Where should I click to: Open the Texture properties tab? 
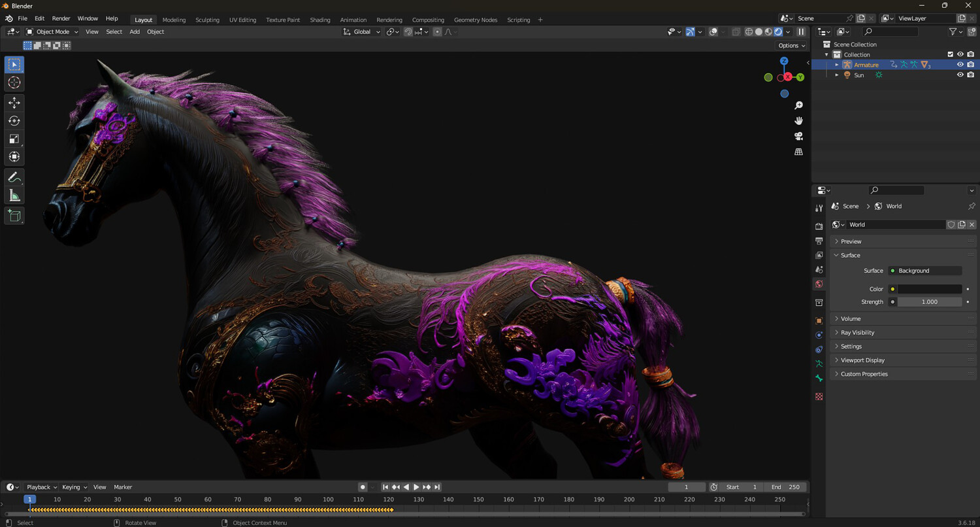coord(819,396)
